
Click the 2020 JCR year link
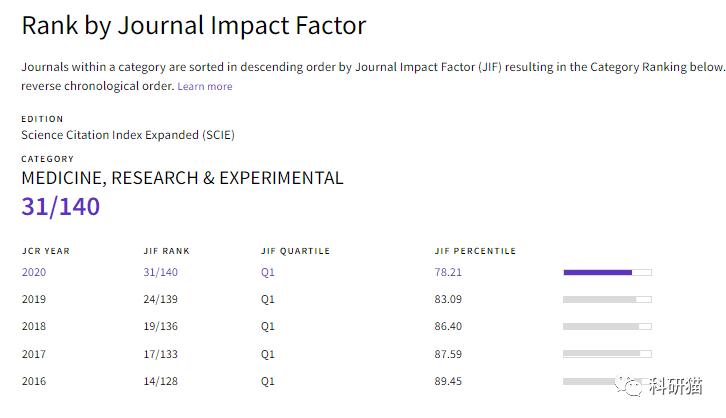[x=34, y=272]
